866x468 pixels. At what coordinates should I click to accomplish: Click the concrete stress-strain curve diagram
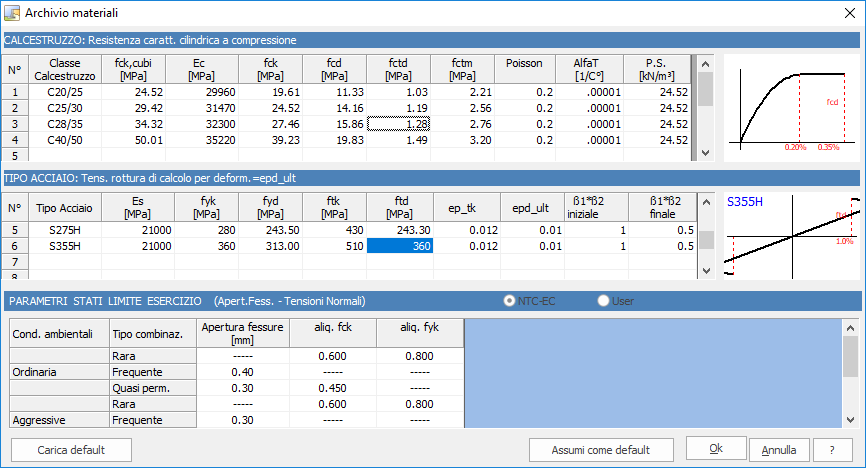791,108
